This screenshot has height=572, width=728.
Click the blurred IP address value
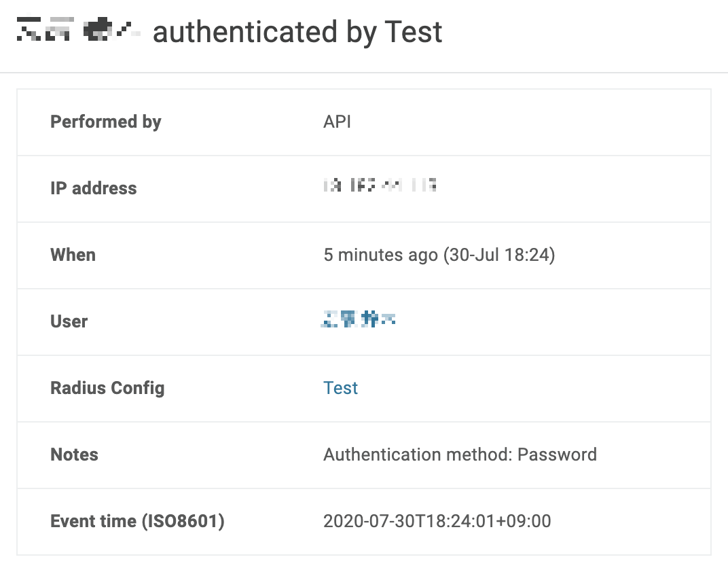[x=380, y=185]
